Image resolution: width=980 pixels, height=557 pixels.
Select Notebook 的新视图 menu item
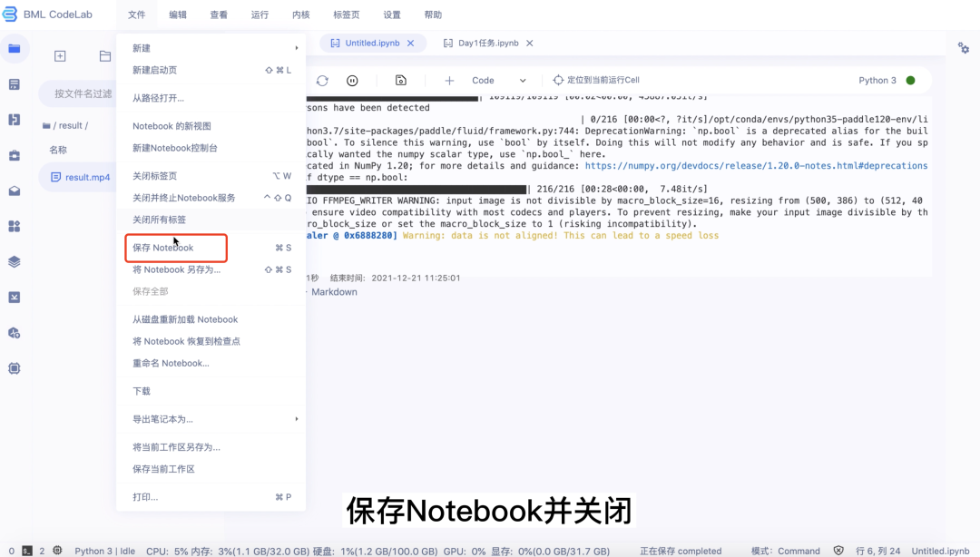tap(211, 126)
